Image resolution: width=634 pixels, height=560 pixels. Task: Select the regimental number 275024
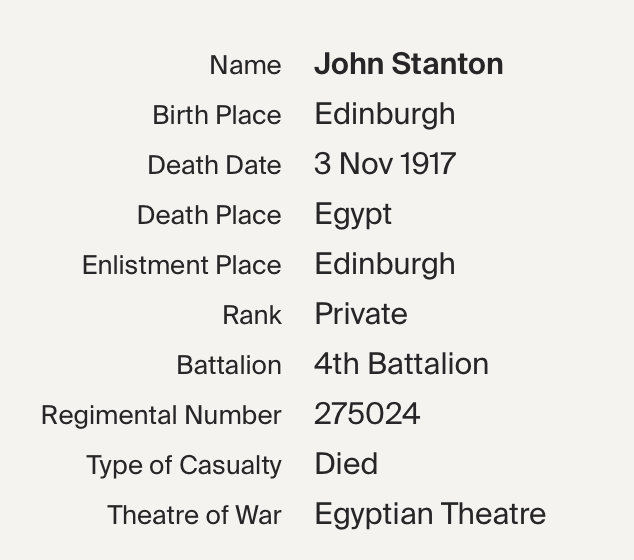pyautogui.click(x=367, y=414)
